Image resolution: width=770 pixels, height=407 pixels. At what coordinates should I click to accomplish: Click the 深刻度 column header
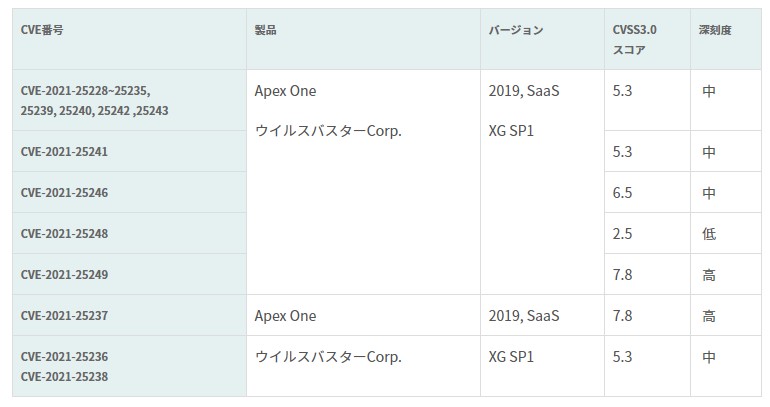coord(715,30)
